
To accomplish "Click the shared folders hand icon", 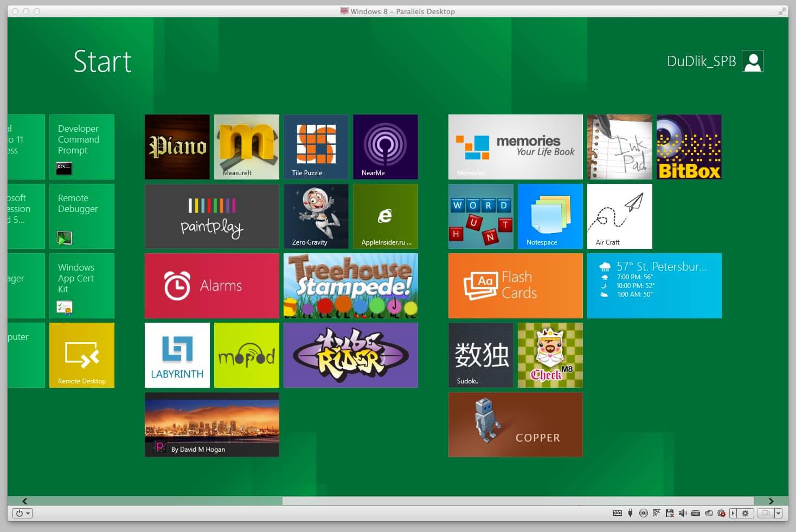I will pyautogui.click(x=709, y=513).
